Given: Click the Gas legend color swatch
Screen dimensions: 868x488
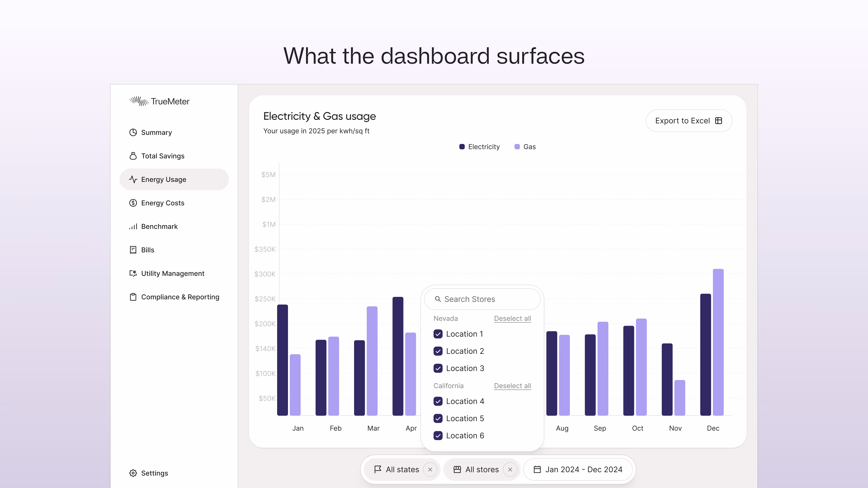Looking at the screenshot, I should (x=517, y=147).
